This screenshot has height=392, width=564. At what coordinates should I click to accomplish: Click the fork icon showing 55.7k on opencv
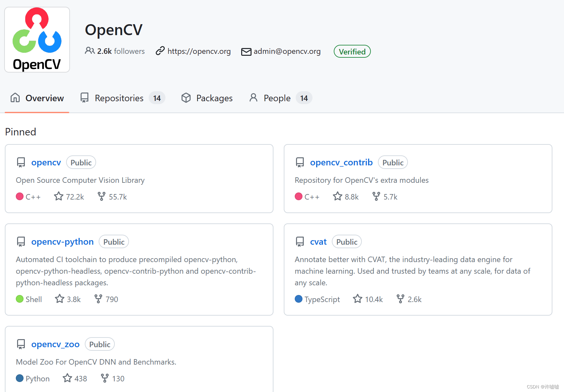coord(101,196)
